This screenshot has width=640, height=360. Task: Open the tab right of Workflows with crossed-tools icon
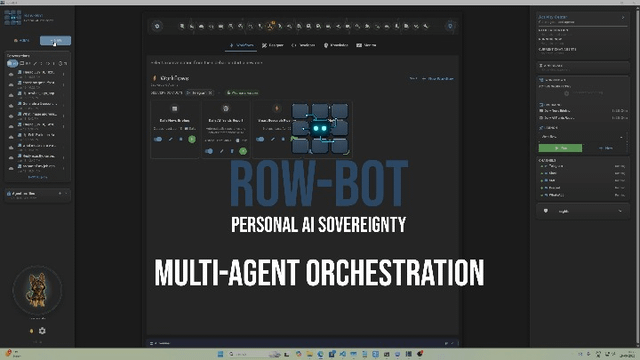(x=272, y=45)
